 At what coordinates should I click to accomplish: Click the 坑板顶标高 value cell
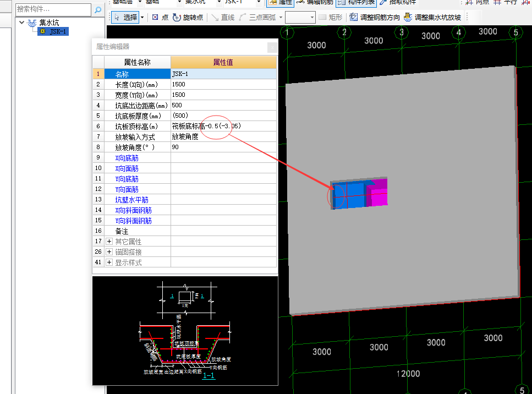(223, 126)
